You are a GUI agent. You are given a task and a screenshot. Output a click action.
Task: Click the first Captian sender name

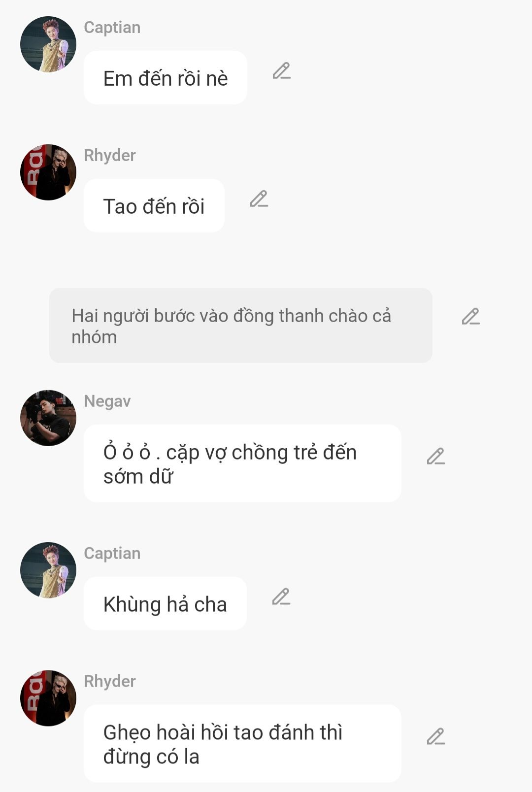[112, 28]
